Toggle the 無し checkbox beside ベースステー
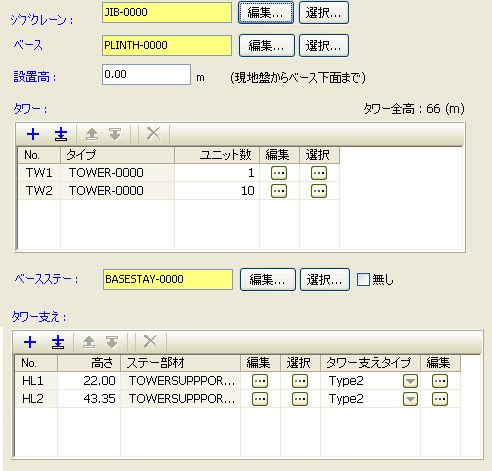 (363, 279)
